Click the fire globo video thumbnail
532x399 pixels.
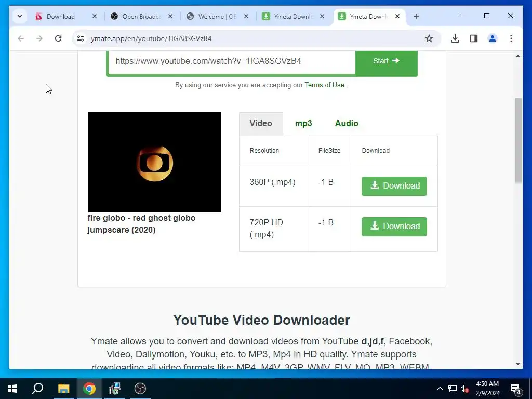[154, 162]
